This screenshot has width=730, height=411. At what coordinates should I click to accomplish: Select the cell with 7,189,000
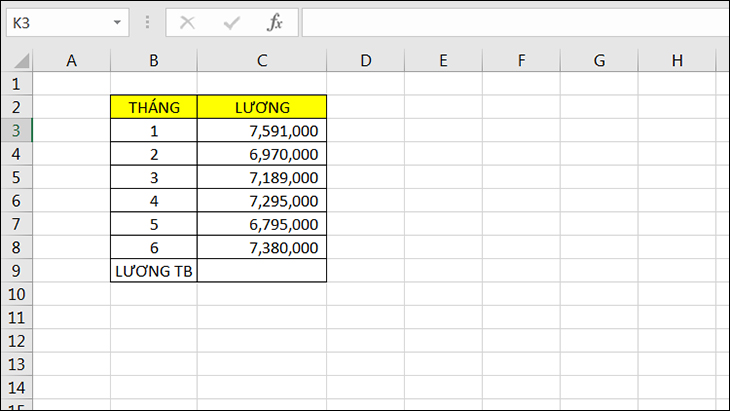coord(262,177)
